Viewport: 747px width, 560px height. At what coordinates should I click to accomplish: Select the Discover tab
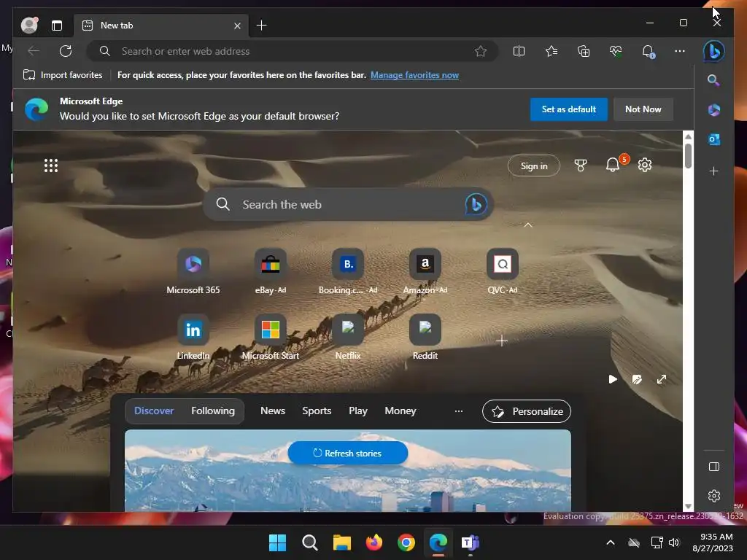[154, 411]
